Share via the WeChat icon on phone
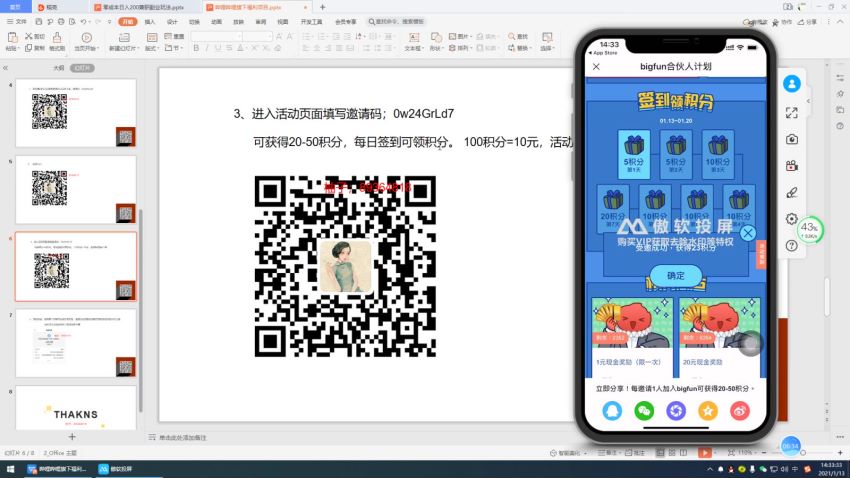850x478 pixels. (x=644, y=411)
